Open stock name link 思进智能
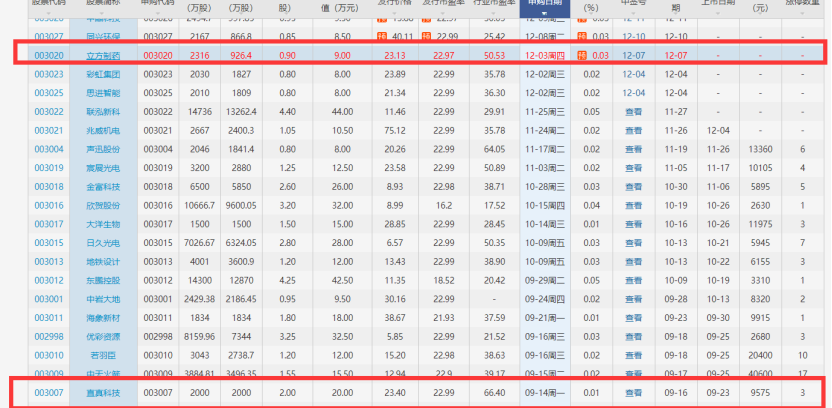The width and height of the screenshot is (832, 408). [x=103, y=93]
